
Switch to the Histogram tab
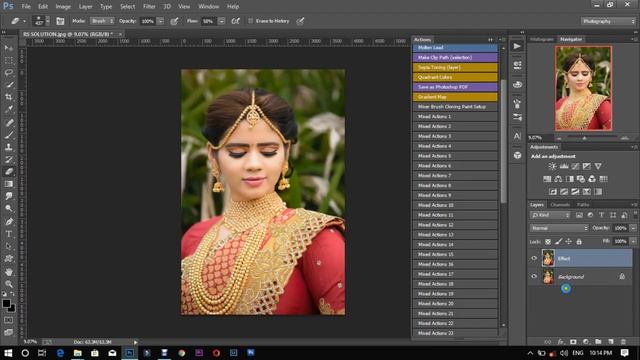pos(542,39)
